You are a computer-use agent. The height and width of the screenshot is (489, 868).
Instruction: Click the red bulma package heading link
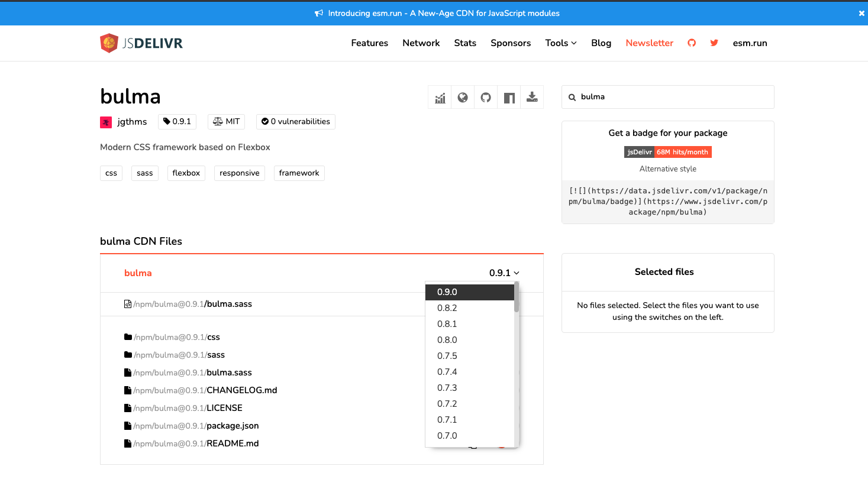[138, 273]
